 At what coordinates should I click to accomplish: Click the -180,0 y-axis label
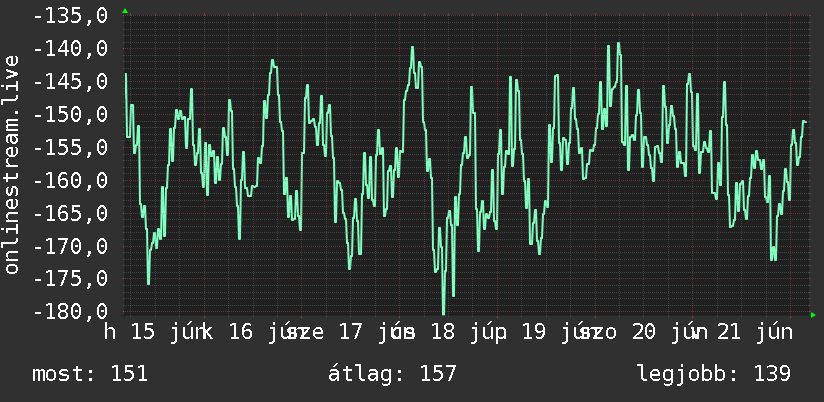pyautogui.click(x=71, y=311)
